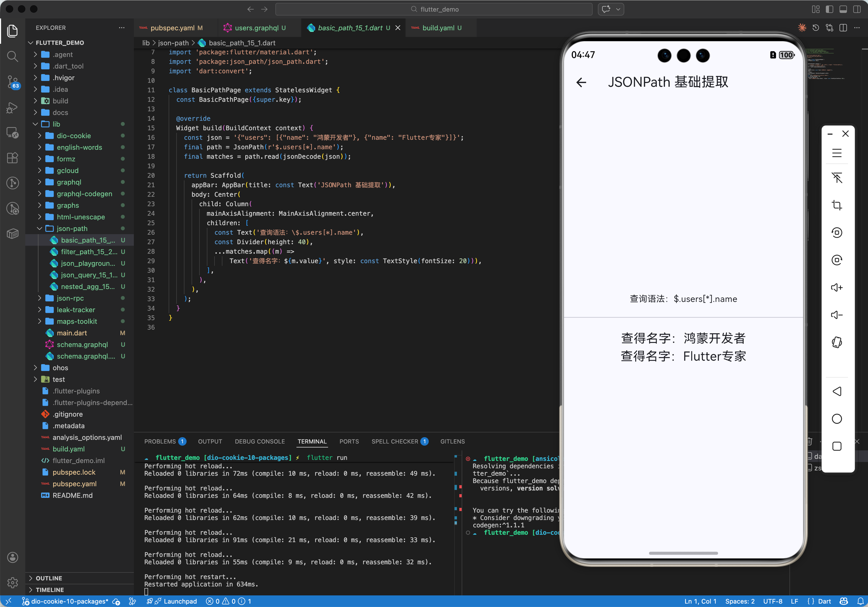
Task: Switch to the pubspec.yaml editor tab
Action: 172,28
